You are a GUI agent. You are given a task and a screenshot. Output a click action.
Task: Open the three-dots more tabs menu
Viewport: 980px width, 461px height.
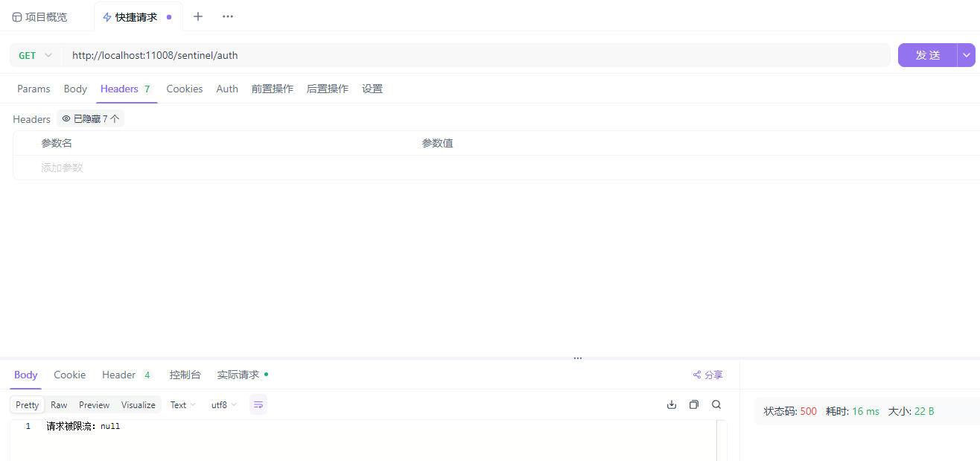pyautogui.click(x=228, y=16)
